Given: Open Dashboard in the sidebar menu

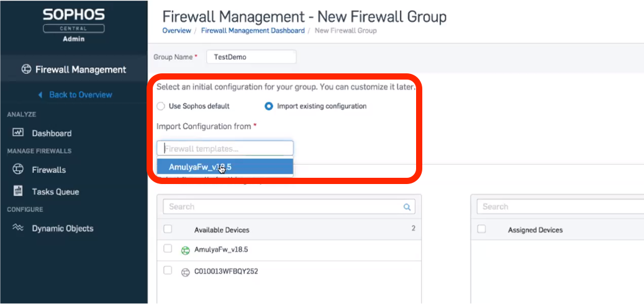Looking at the screenshot, I should pyautogui.click(x=52, y=133).
